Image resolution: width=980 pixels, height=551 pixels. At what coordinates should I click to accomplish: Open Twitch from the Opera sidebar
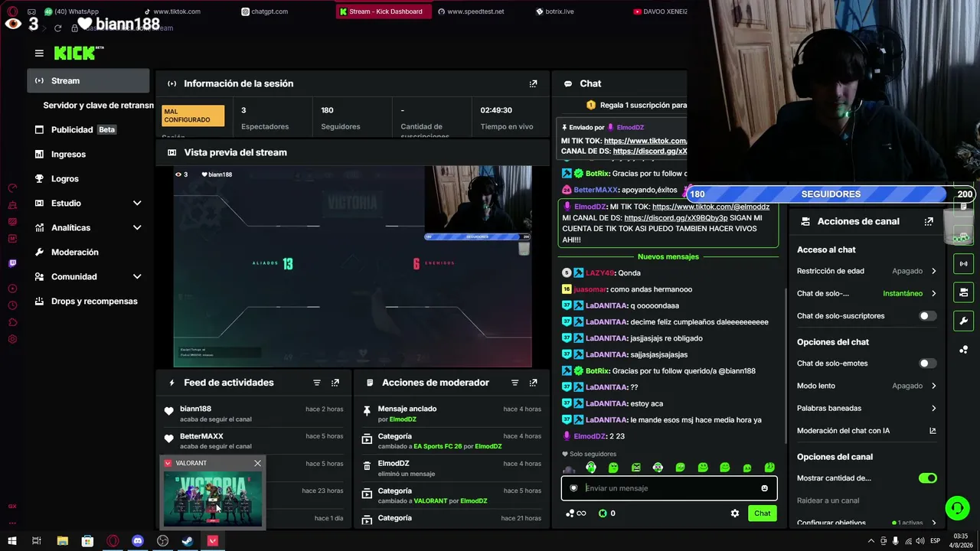pos(12,264)
